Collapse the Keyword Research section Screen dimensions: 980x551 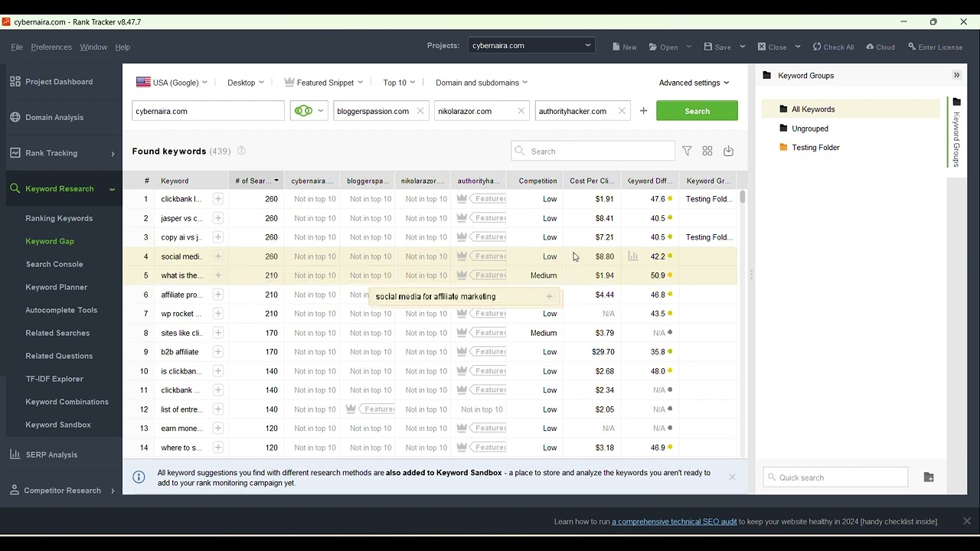point(113,189)
